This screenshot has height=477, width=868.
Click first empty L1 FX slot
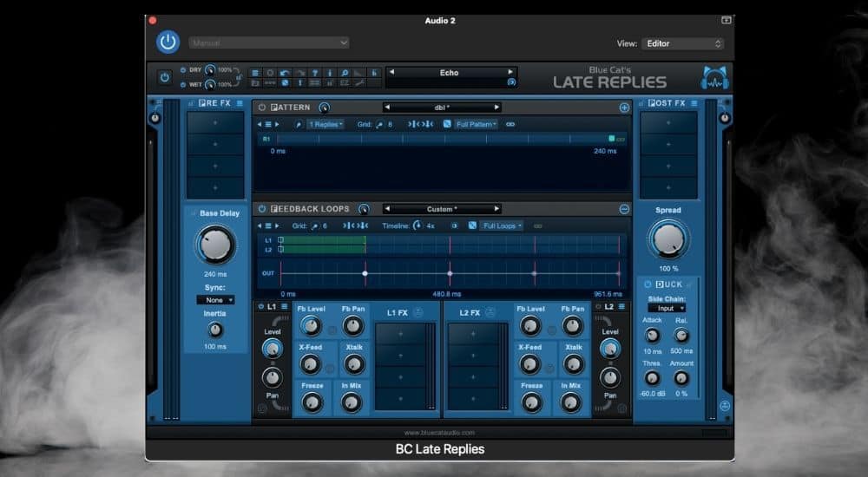[401, 334]
